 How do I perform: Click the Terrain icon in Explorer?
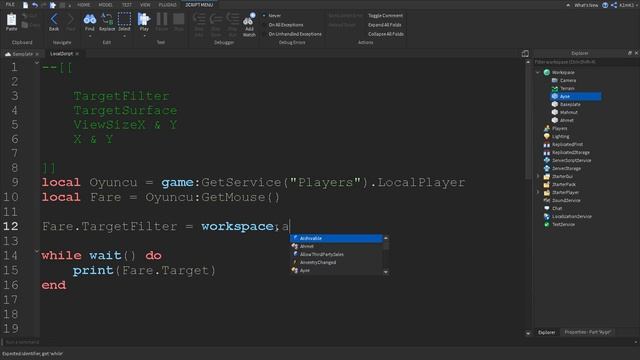tap(555, 88)
